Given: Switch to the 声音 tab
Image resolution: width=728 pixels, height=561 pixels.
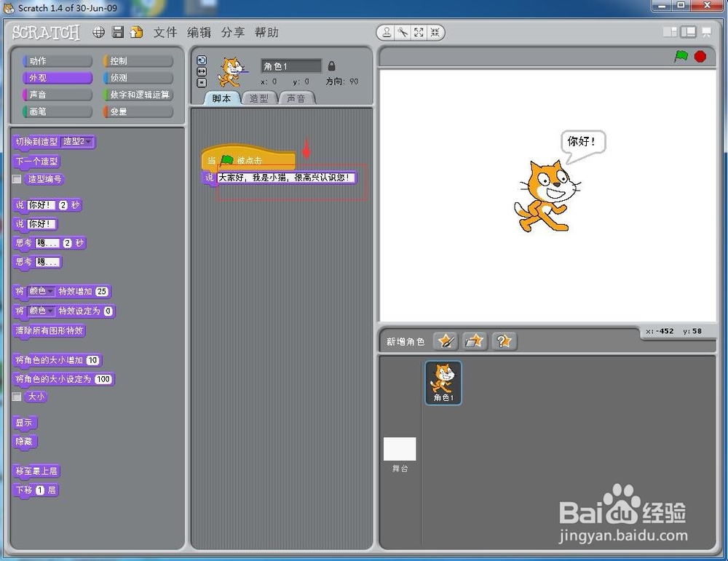Looking at the screenshot, I should pyautogui.click(x=296, y=98).
